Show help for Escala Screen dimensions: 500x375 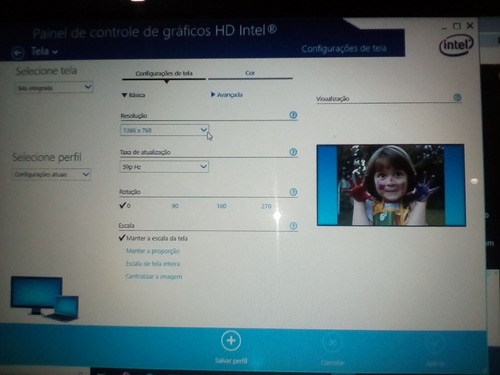(x=293, y=226)
